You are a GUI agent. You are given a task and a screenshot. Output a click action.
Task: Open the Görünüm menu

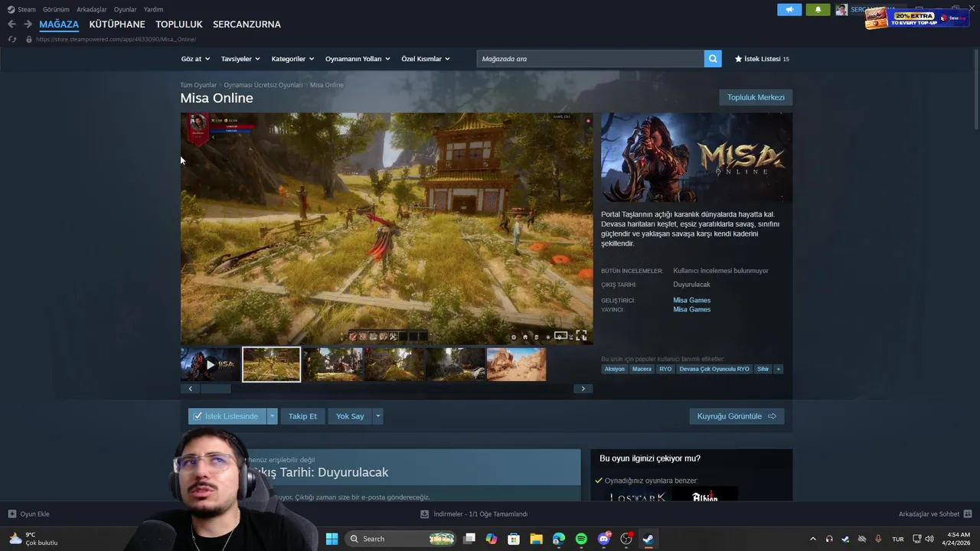pyautogui.click(x=56, y=9)
